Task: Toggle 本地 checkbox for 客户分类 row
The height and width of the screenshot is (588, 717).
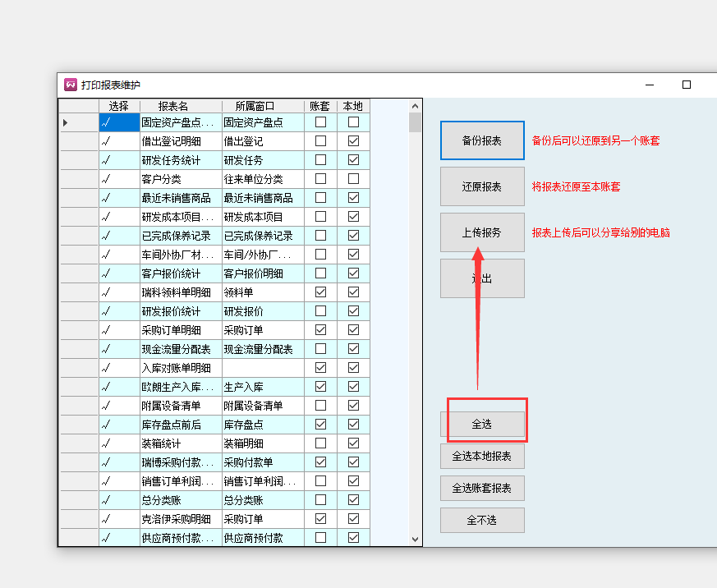Action: pyautogui.click(x=353, y=179)
